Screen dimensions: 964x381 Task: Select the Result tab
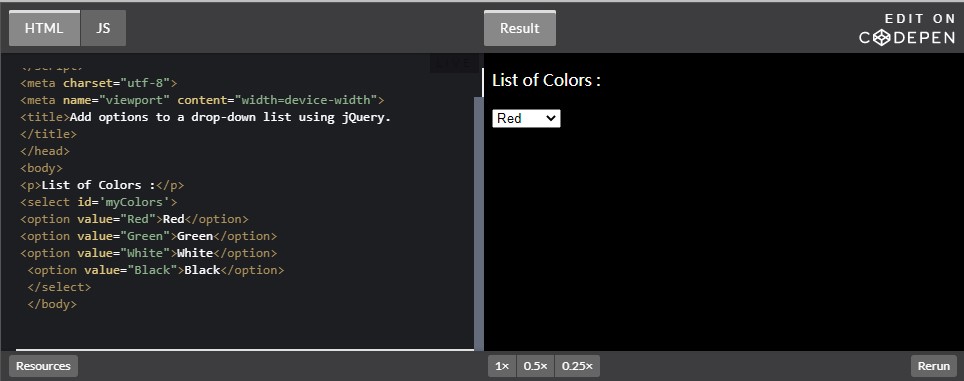(x=520, y=28)
